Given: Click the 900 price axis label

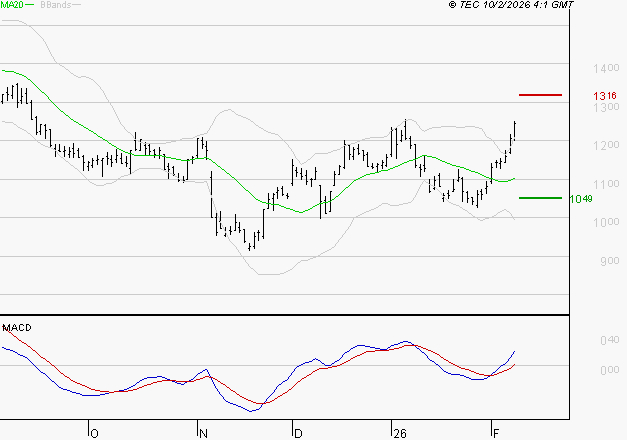Looking at the screenshot, I should coord(610,261).
